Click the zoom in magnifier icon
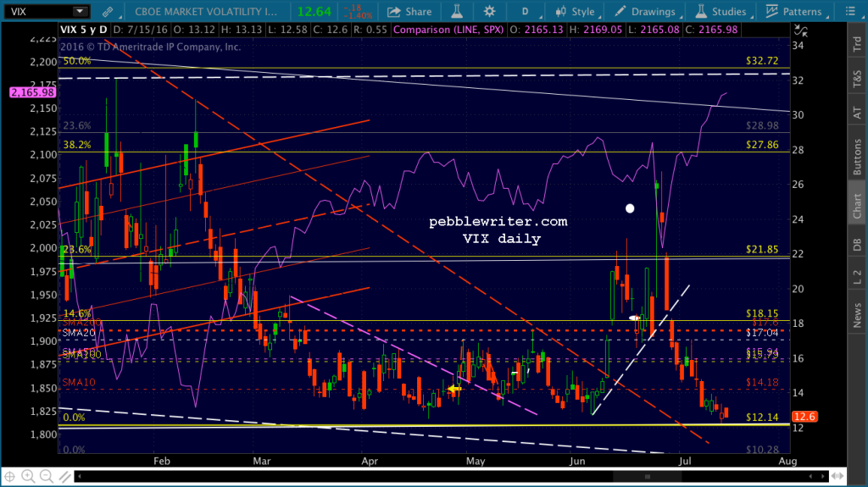 coord(28,476)
